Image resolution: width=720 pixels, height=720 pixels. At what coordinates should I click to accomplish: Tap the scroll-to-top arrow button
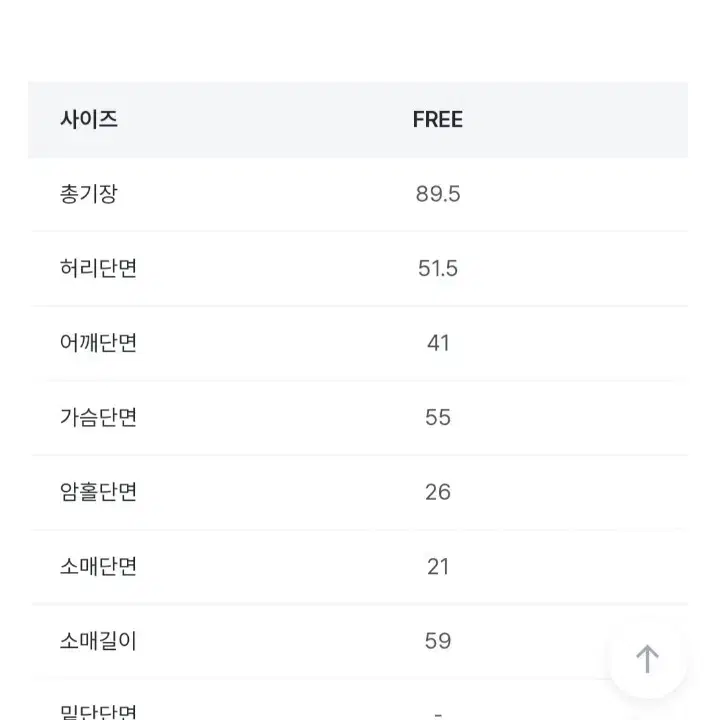coord(647,659)
